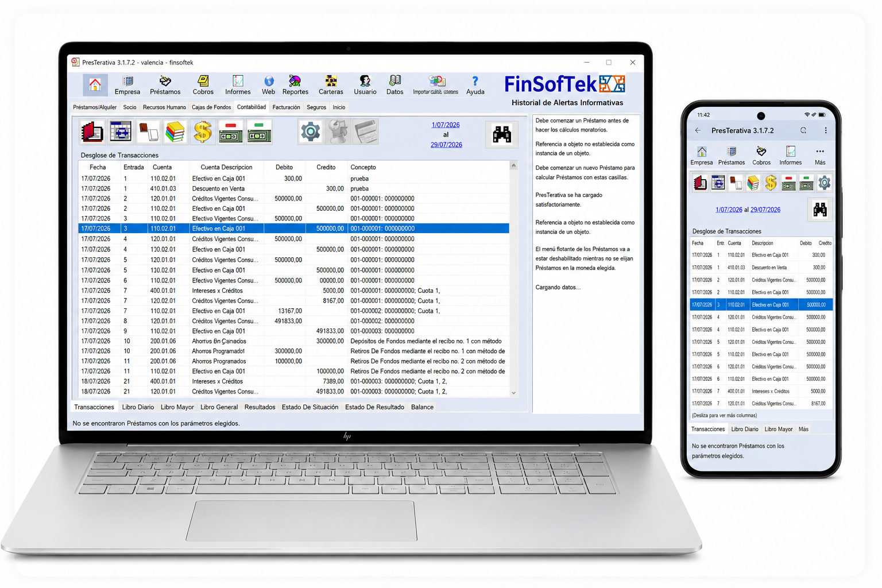Open the Usuario toolbar icon
Image resolution: width=882 pixels, height=588 pixels.
point(365,85)
